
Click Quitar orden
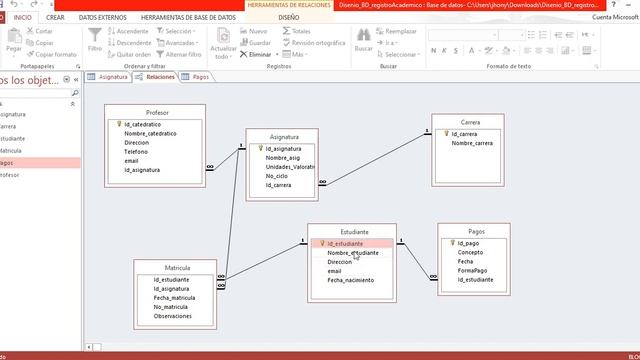[x=129, y=54]
